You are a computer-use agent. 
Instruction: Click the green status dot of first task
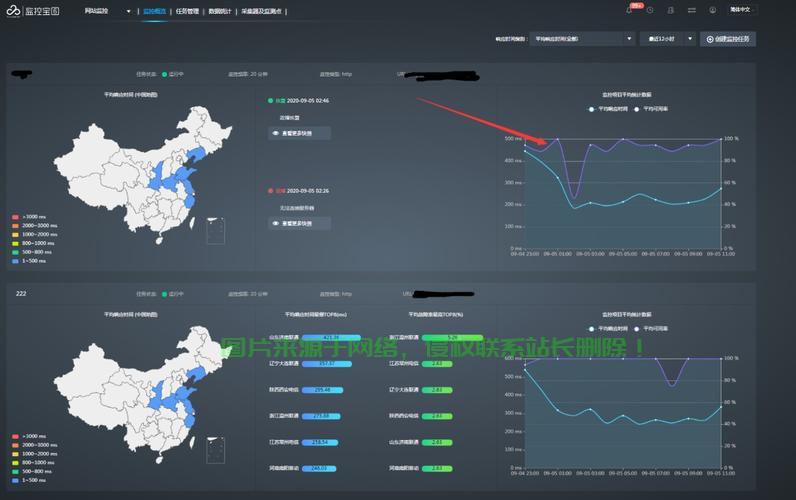(x=165, y=74)
